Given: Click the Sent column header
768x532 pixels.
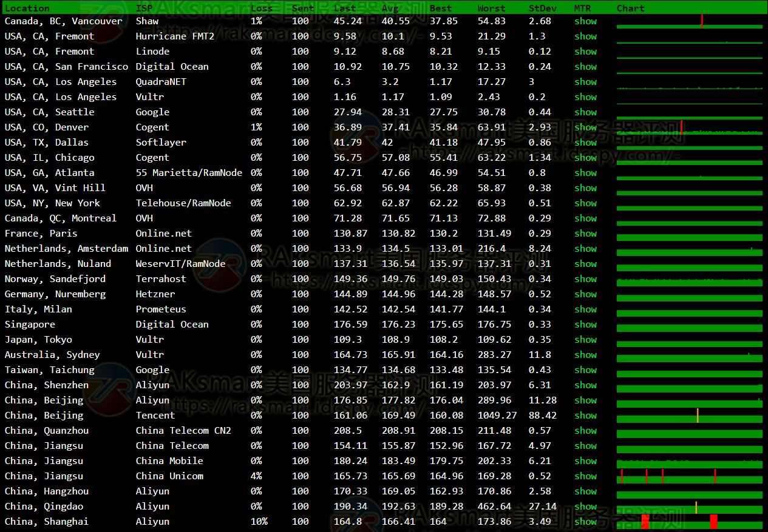Looking at the screenshot, I should [x=303, y=8].
